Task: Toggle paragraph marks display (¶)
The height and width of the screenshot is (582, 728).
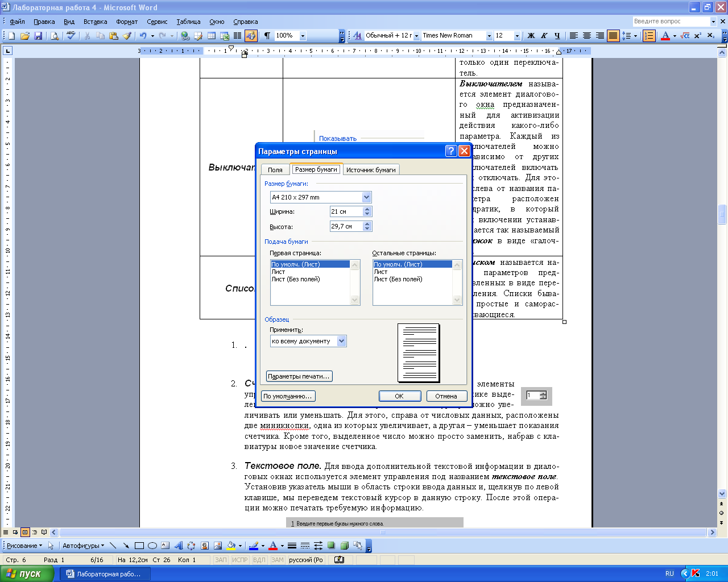Action: point(267,36)
